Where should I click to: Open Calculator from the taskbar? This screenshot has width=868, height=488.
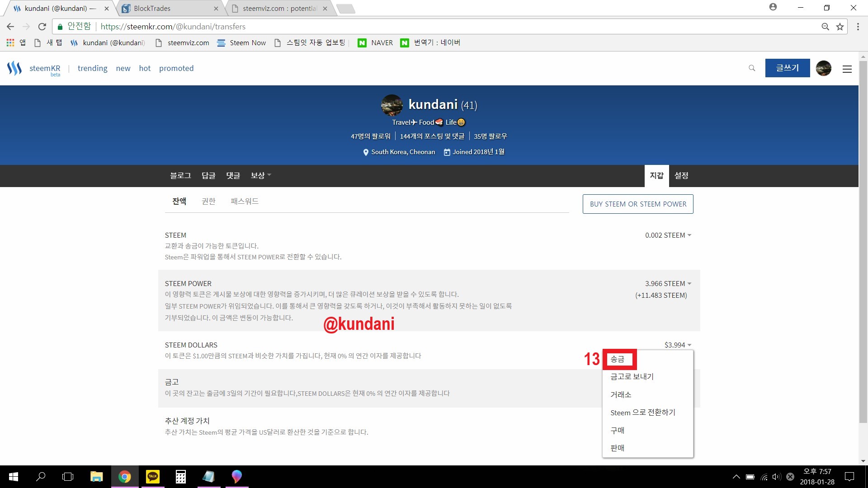[x=181, y=477]
